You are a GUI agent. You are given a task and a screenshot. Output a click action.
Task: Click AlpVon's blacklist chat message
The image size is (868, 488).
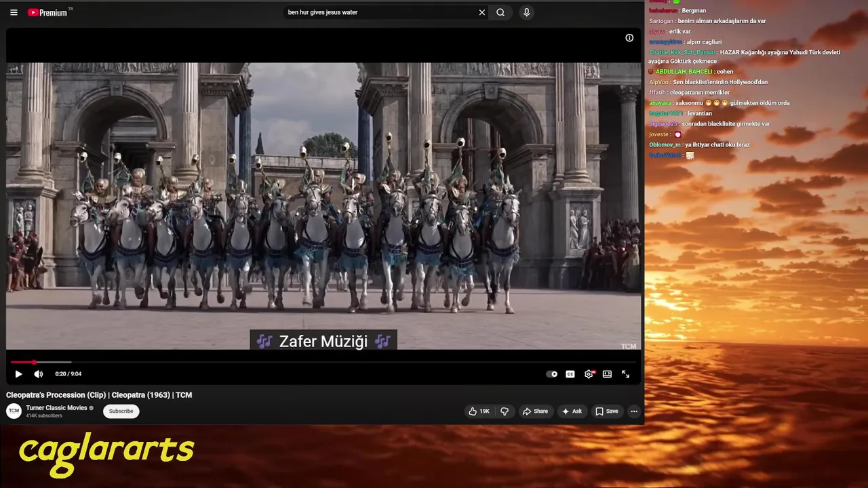709,82
